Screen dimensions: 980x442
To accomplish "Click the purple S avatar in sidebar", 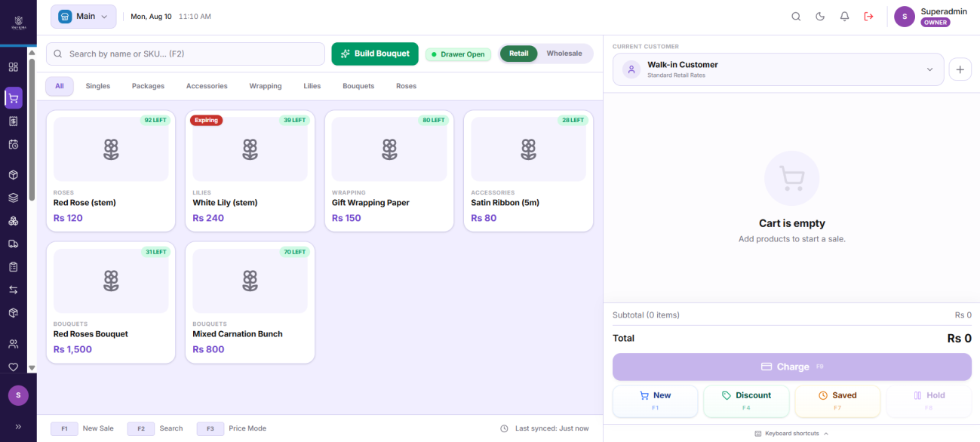I will [x=18, y=395].
